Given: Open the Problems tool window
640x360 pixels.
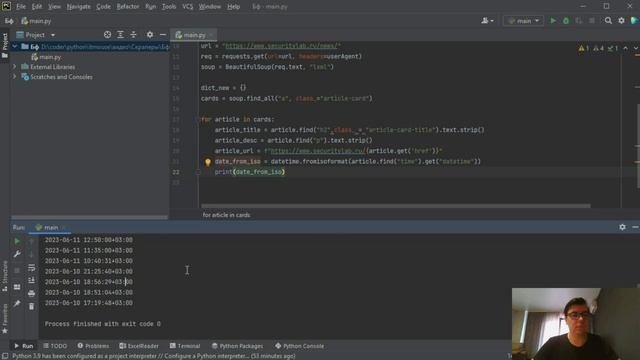Looking at the screenshot, I should tap(93, 346).
